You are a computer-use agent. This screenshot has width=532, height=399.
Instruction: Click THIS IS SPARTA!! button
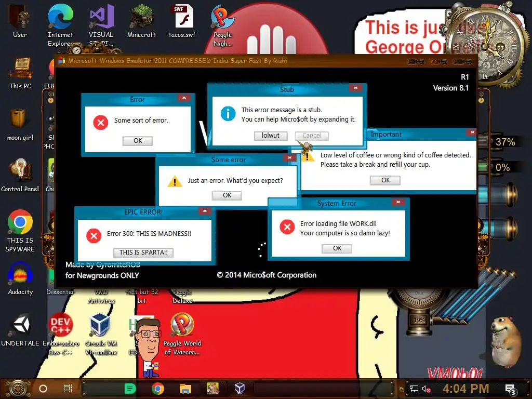coord(143,252)
